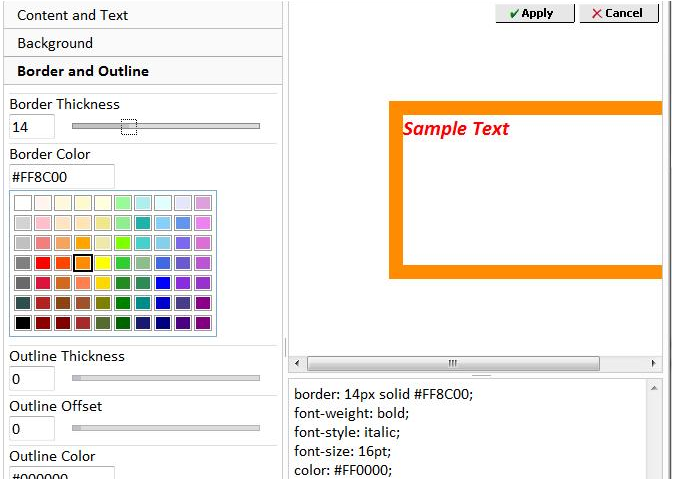Collapse the Border and Outline section
The height and width of the screenshot is (479, 677).
140,71
